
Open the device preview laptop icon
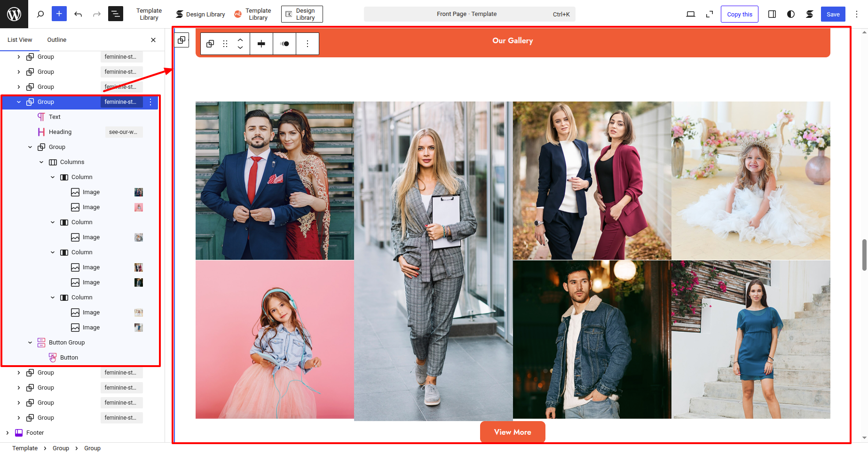click(x=690, y=14)
